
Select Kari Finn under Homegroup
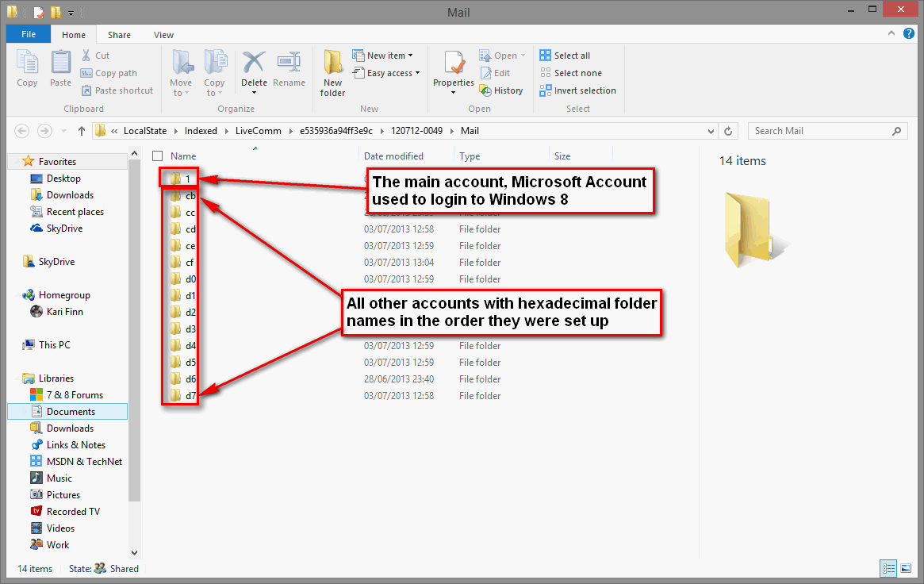point(56,312)
